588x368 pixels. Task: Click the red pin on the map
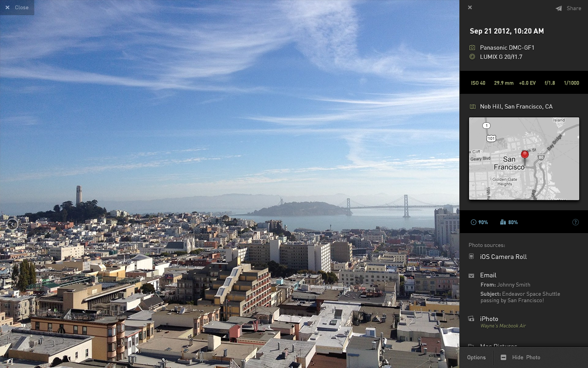525,155
